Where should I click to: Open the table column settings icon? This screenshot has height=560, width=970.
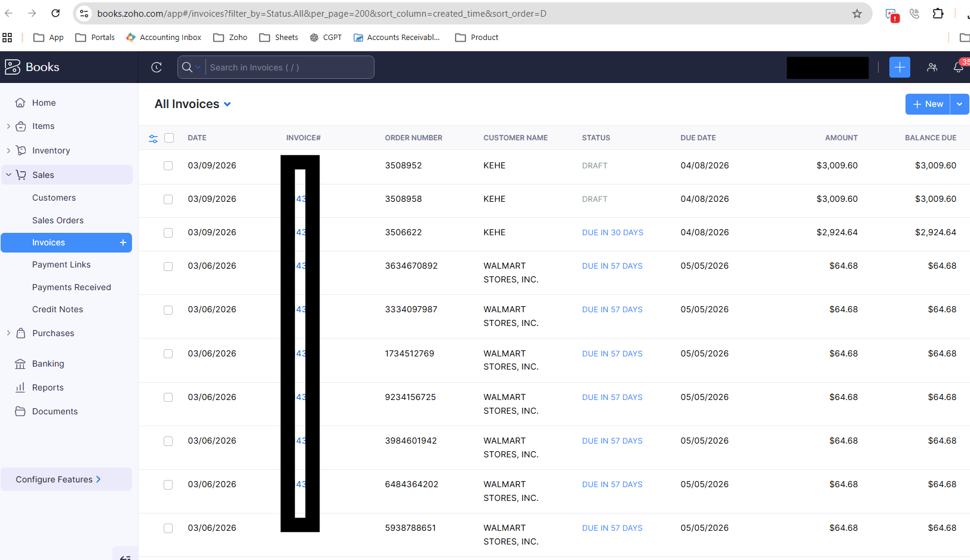pos(154,139)
